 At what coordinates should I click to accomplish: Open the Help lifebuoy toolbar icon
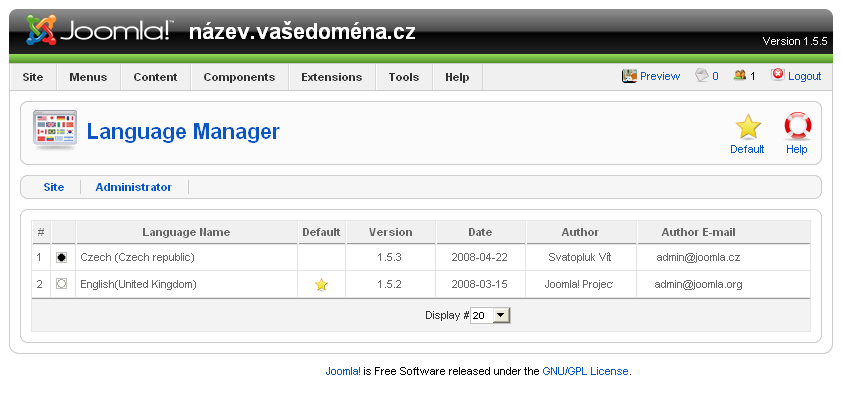point(797,126)
